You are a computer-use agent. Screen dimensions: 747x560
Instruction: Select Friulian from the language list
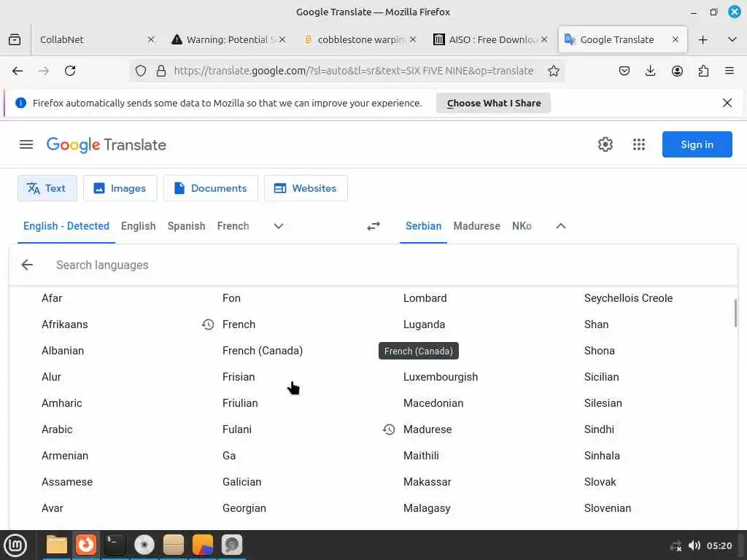[240, 403]
